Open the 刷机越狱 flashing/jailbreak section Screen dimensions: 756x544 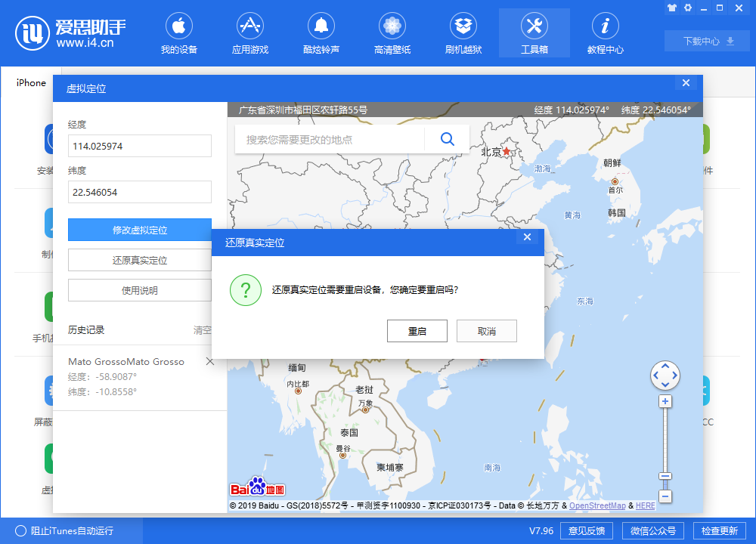(463, 32)
